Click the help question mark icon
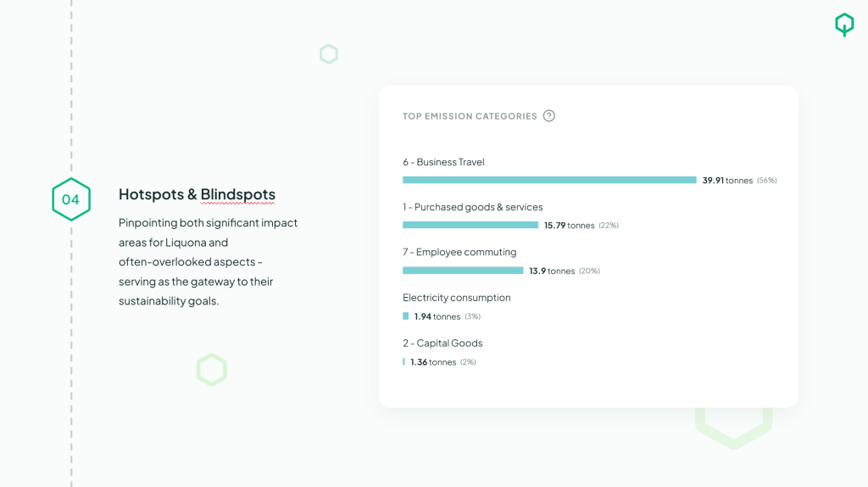Screen dimensions: 868x487 (x=549, y=116)
